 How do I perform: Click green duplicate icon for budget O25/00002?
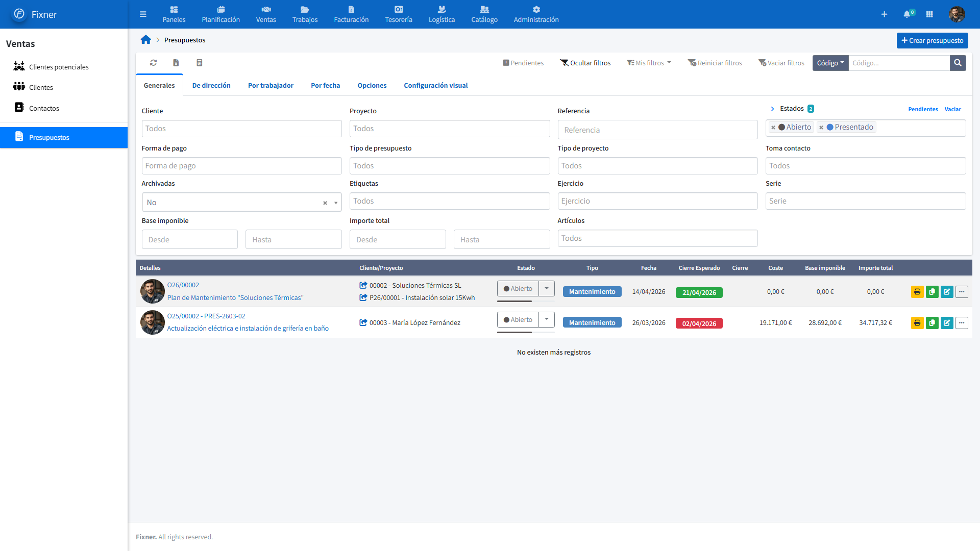pos(932,323)
